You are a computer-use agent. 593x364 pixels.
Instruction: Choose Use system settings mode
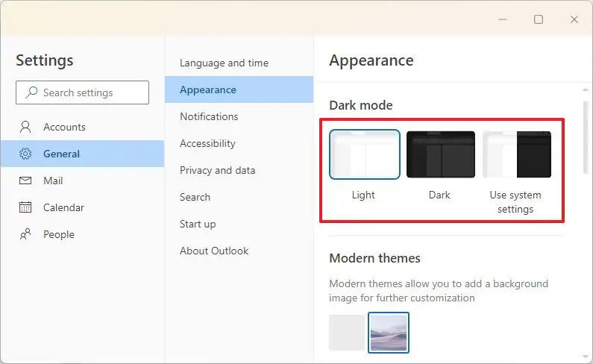(x=516, y=155)
